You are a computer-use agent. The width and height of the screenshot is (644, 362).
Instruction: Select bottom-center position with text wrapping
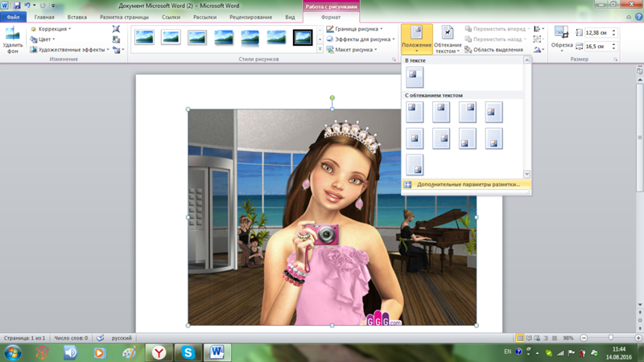[x=493, y=138]
